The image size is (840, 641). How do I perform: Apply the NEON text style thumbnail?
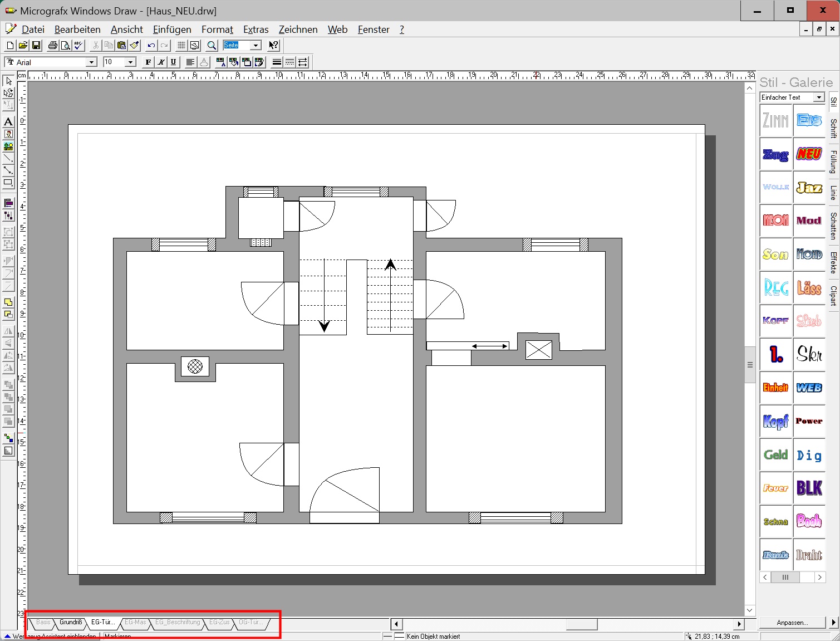(x=775, y=221)
